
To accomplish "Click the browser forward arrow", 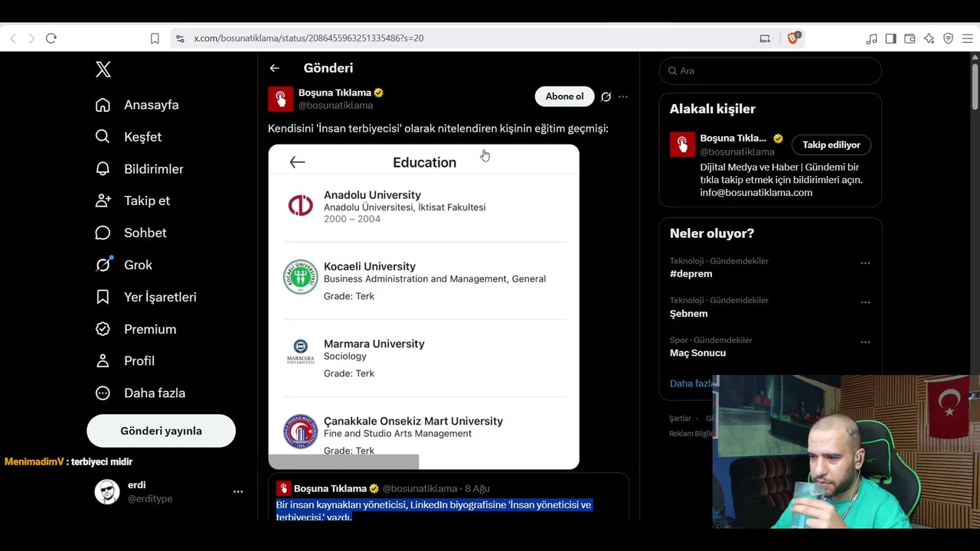I will pos(31,38).
